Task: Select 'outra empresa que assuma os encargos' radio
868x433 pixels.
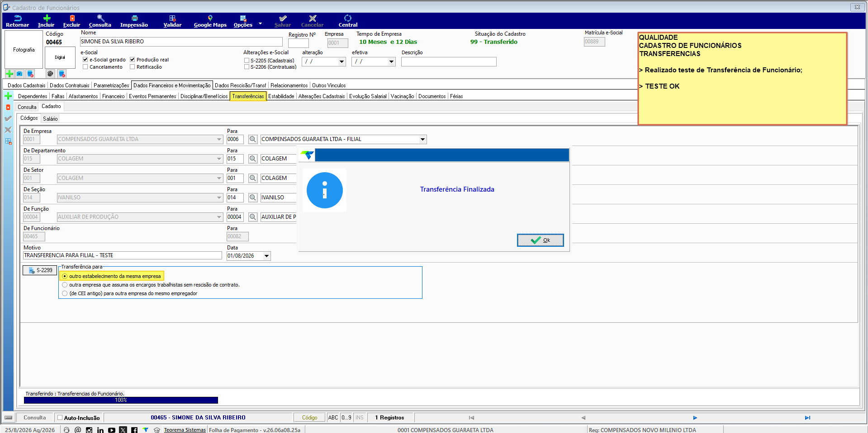Action: pos(65,285)
